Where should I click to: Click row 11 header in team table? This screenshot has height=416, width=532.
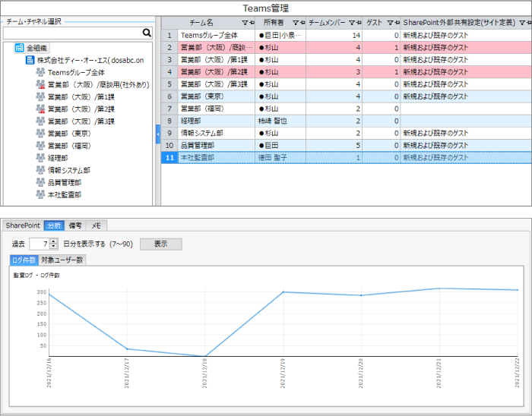pyautogui.click(x=169, y=158)
